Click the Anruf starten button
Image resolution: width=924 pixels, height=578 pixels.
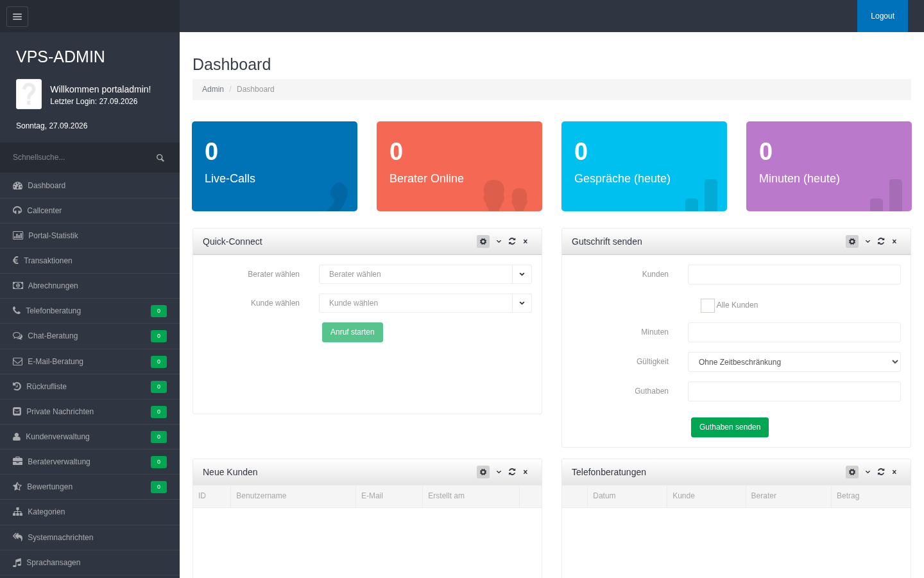(x=352, y=332)
